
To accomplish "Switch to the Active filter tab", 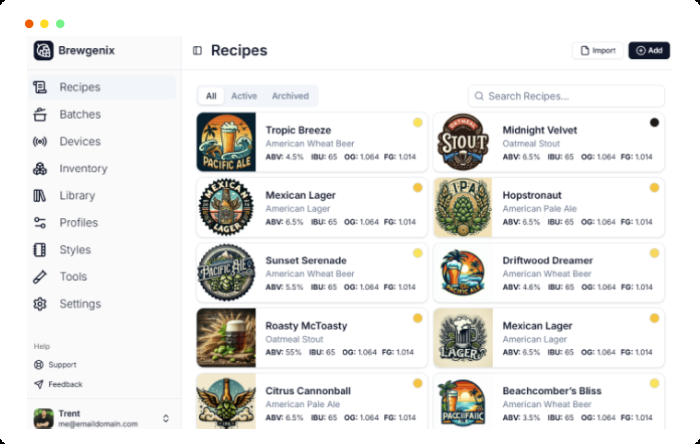I will click(244, 96).
